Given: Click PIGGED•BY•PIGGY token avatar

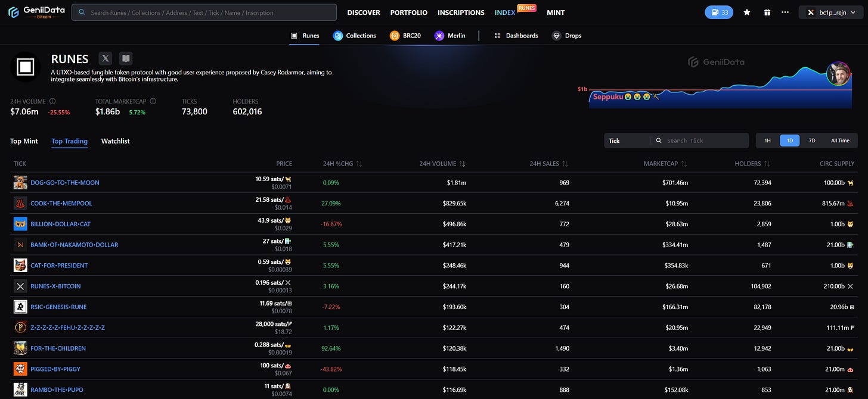Looking at the screenshot, I should [20, 369].
